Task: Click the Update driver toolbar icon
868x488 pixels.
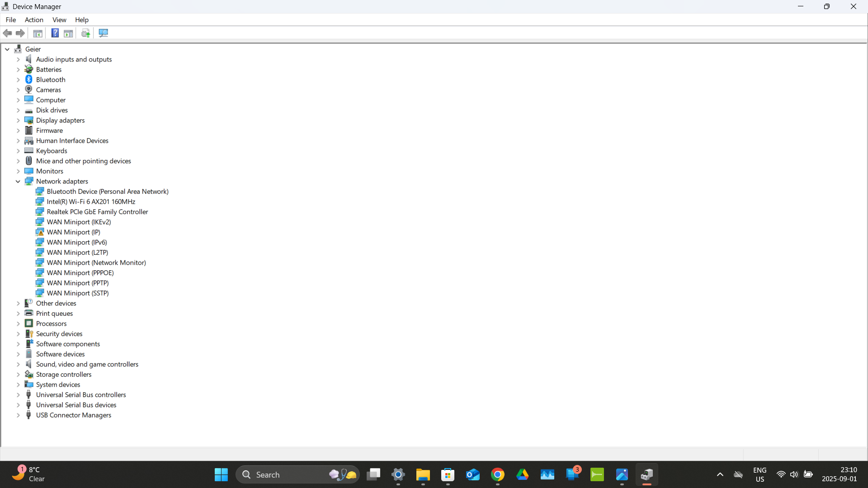Action: tap(85, 33)
